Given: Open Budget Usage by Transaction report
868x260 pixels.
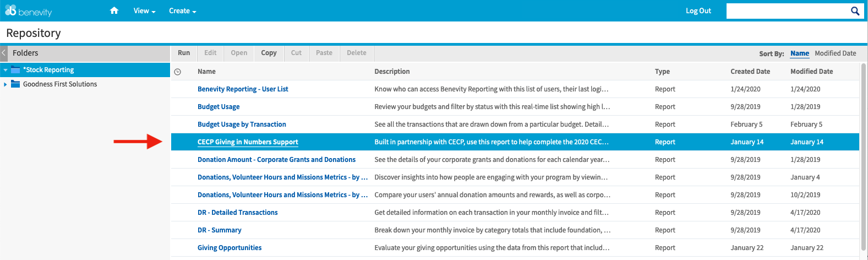Looking at the screenshot, I should (242, 124).
